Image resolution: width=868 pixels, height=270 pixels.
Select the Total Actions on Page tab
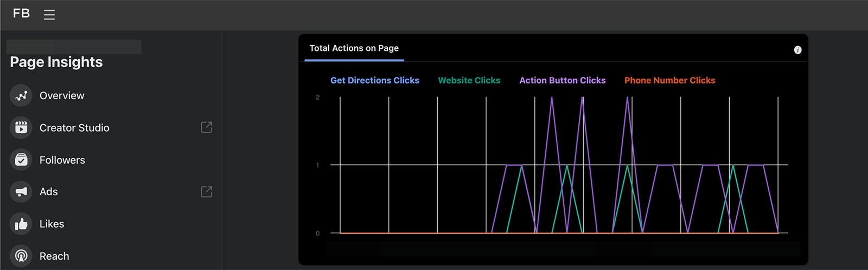click(354, 48)
